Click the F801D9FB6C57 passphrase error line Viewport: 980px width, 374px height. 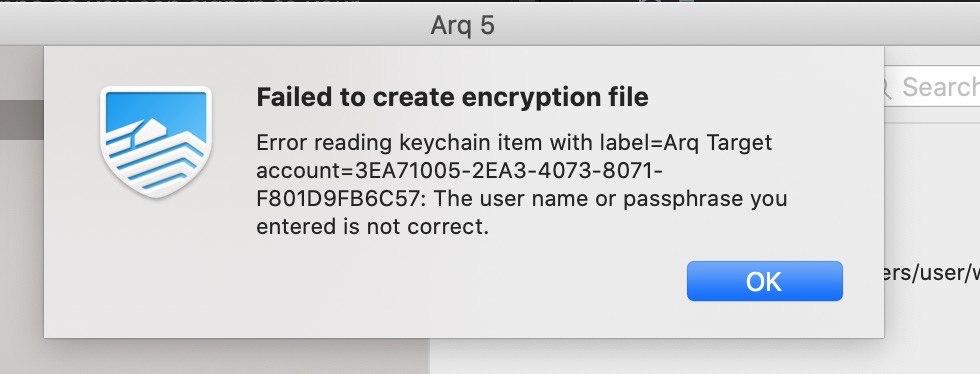[521, 199]
